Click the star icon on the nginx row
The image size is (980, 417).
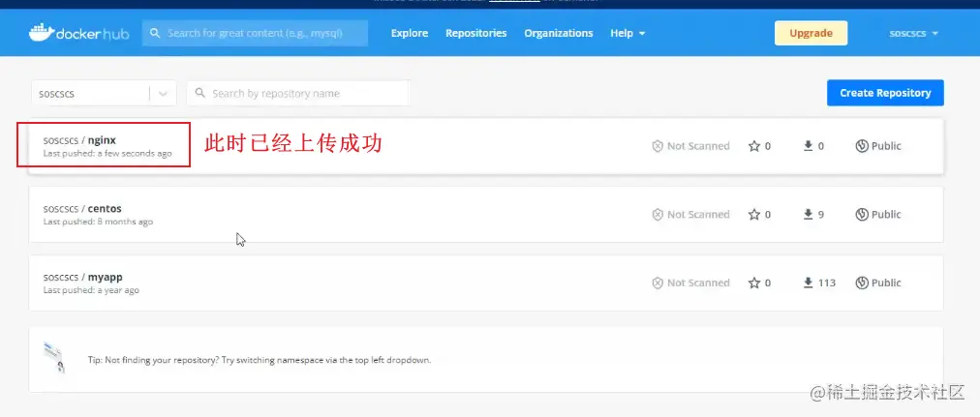754,146
